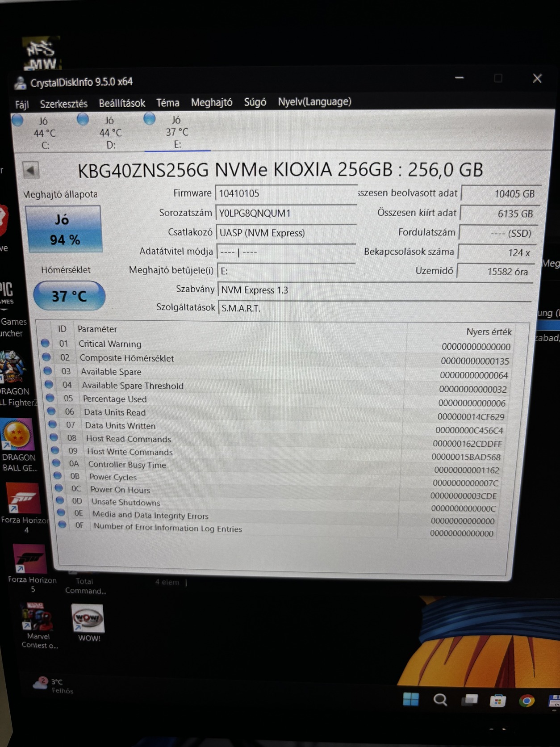Click the ID column header

pos(62,329)
